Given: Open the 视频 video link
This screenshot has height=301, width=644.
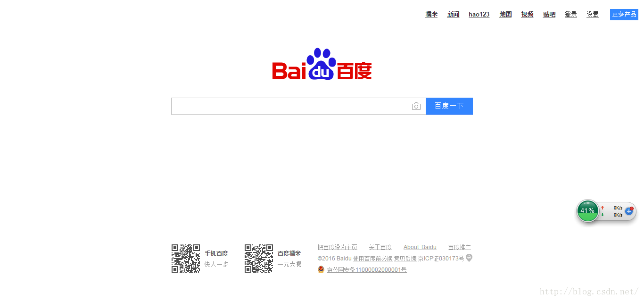Looking at the screenshot, I should tap(527, 15).
